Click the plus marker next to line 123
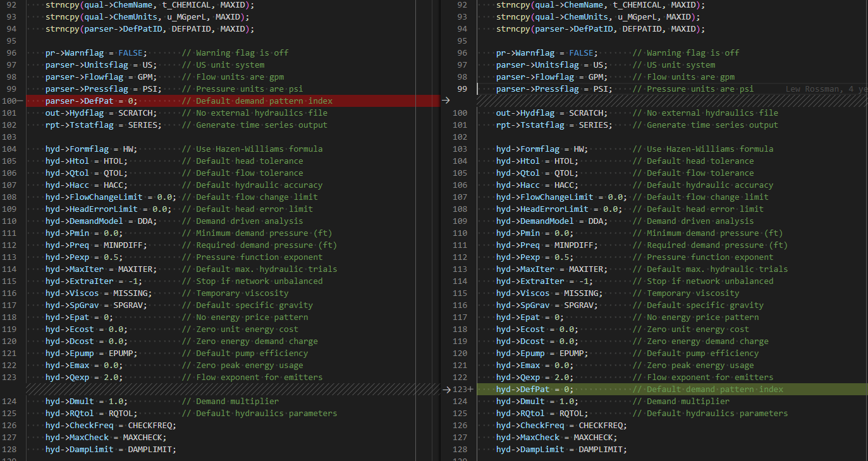Image resolution: width=868 pixels, height=461 pixels. click(470, 390)
